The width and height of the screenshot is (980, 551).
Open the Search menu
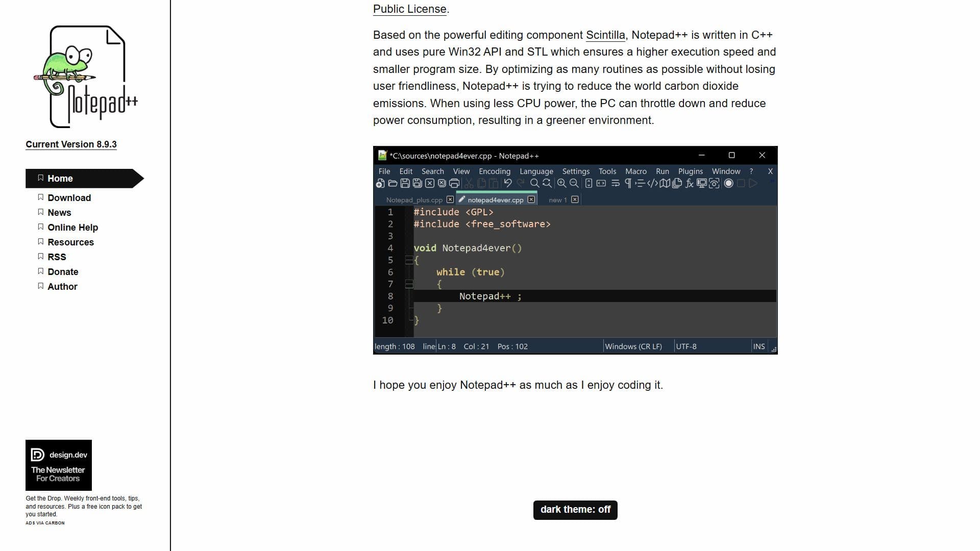pyautogui.click(x=433, y=171)
